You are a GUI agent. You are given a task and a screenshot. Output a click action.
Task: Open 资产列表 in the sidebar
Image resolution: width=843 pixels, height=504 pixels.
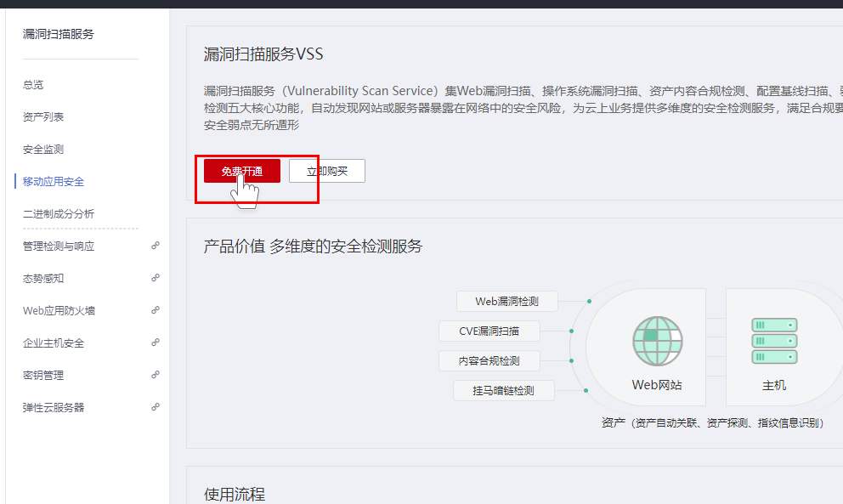[43, 116]
